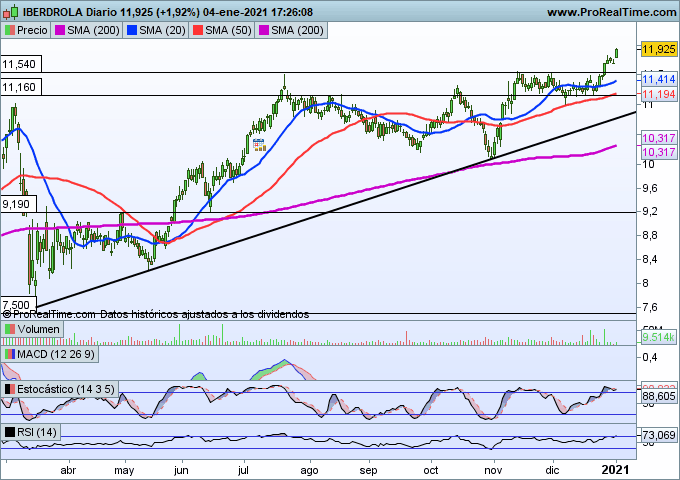Click the Volumen panel bar icon

pos(10,330)
